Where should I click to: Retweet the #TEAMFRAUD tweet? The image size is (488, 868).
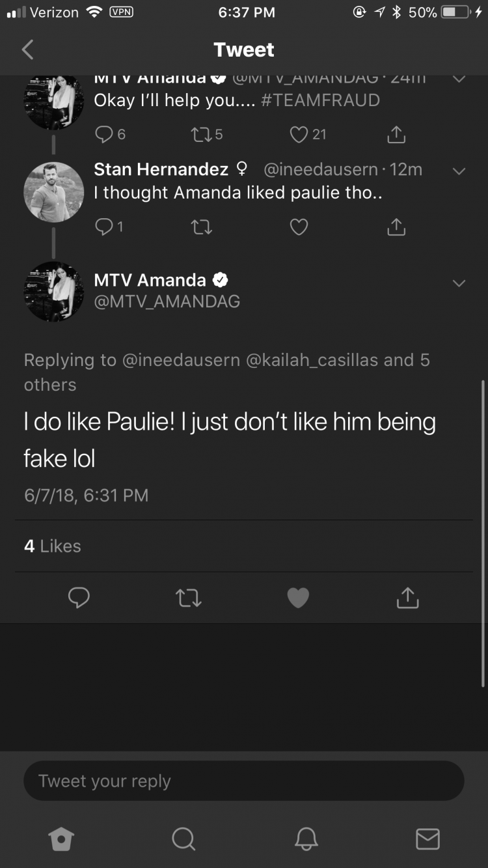coord(206,134)
